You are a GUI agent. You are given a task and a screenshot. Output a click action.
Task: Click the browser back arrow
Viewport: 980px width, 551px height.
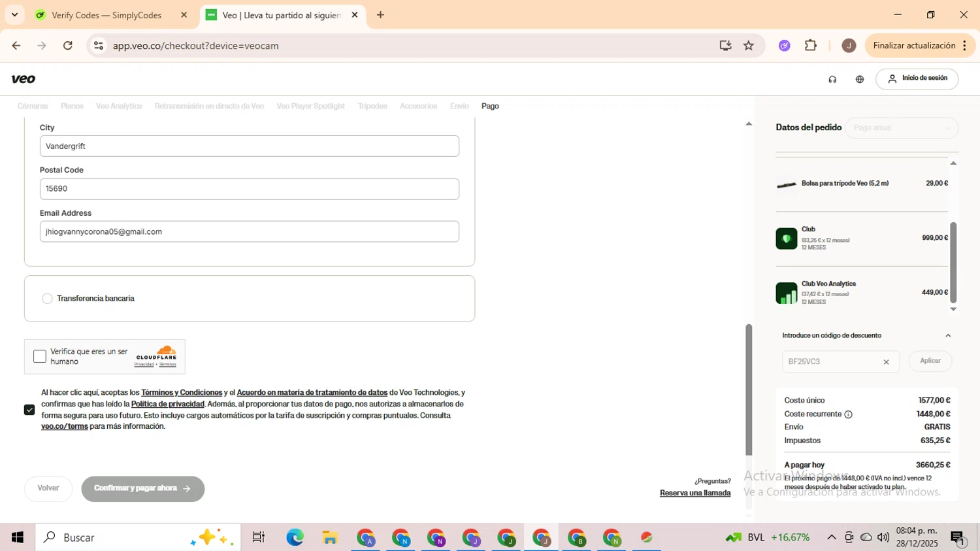(16, 46)
